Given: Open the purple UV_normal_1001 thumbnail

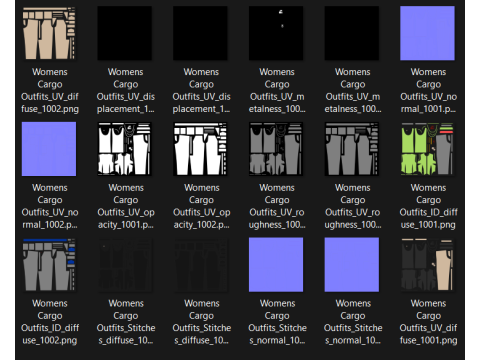Looking at the screenshot, I should pyautogui.click(x=427, y=33).
